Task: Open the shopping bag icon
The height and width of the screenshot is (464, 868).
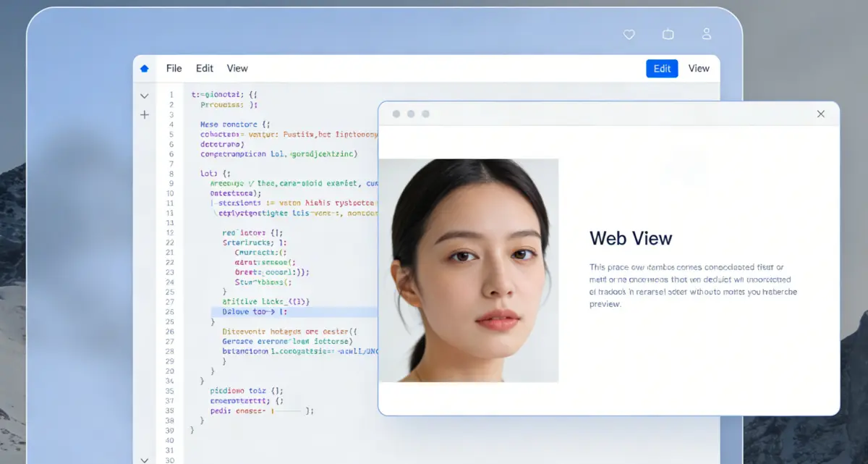Action: tap(668, 34)
